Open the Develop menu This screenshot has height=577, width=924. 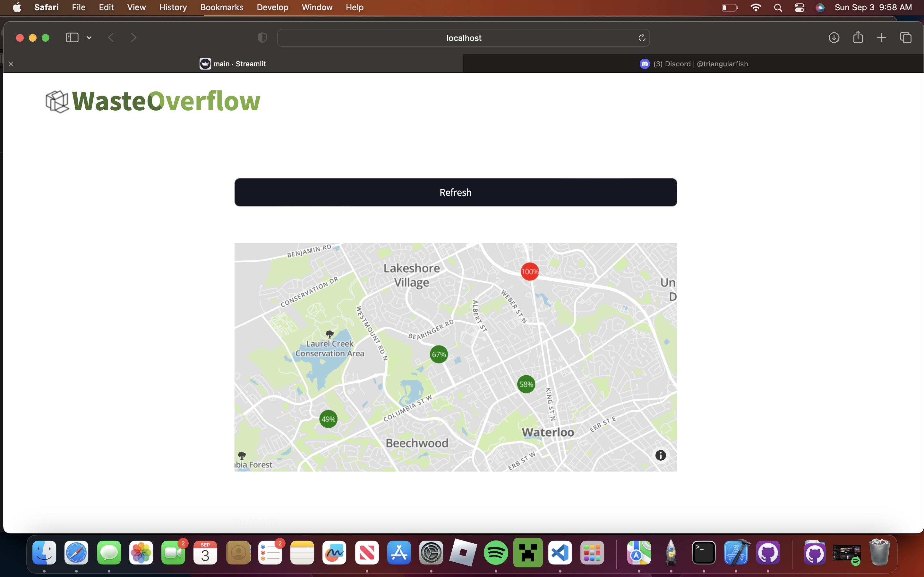click(x=272, y=7)
